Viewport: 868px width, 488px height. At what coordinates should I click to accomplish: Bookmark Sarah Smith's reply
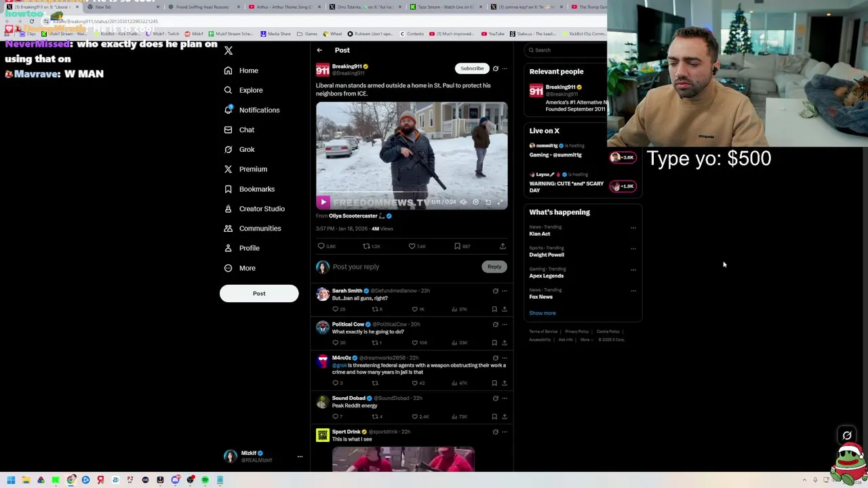click(494, 309)
